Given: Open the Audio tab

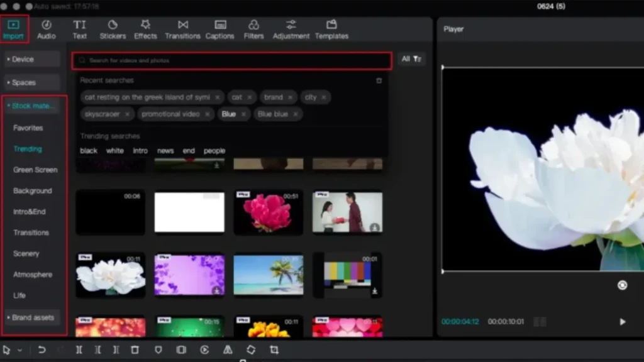Looking at the screenshot, I should tap(47, 29).
